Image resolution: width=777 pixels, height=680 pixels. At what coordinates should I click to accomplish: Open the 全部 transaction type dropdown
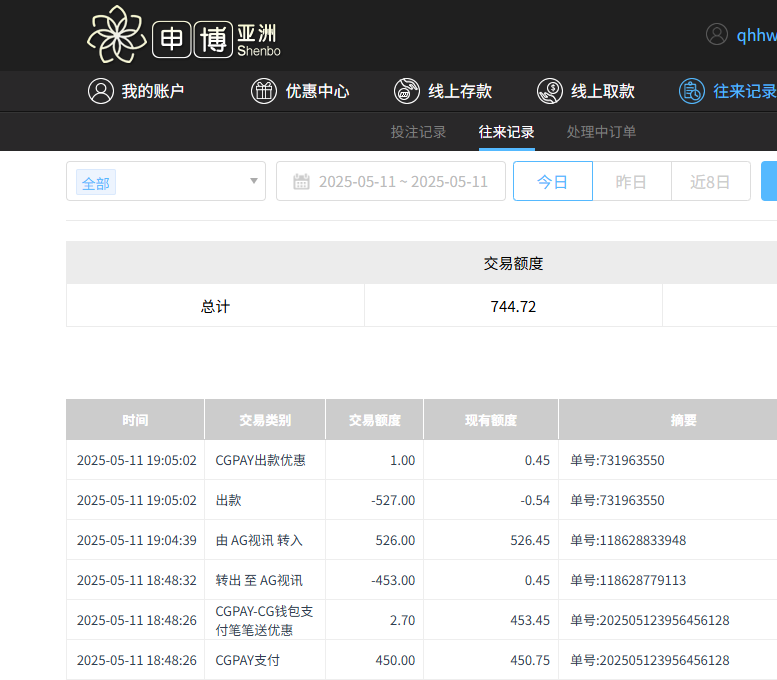pos(165,182)
